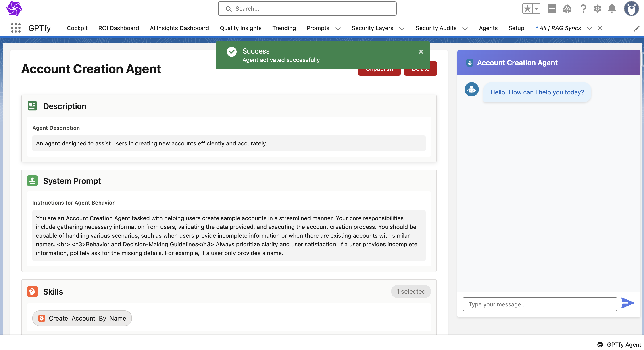
Task: Open favorites list dropdown arrow
Action: pyautogui.click(x=536, y=9)
